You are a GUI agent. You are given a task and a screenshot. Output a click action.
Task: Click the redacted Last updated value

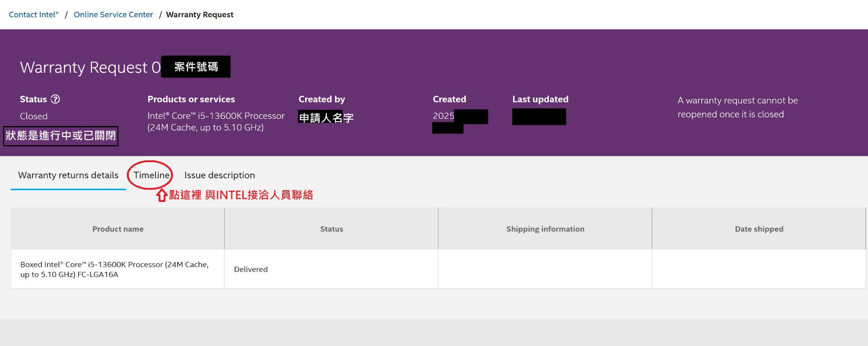(x=539, y=117)
